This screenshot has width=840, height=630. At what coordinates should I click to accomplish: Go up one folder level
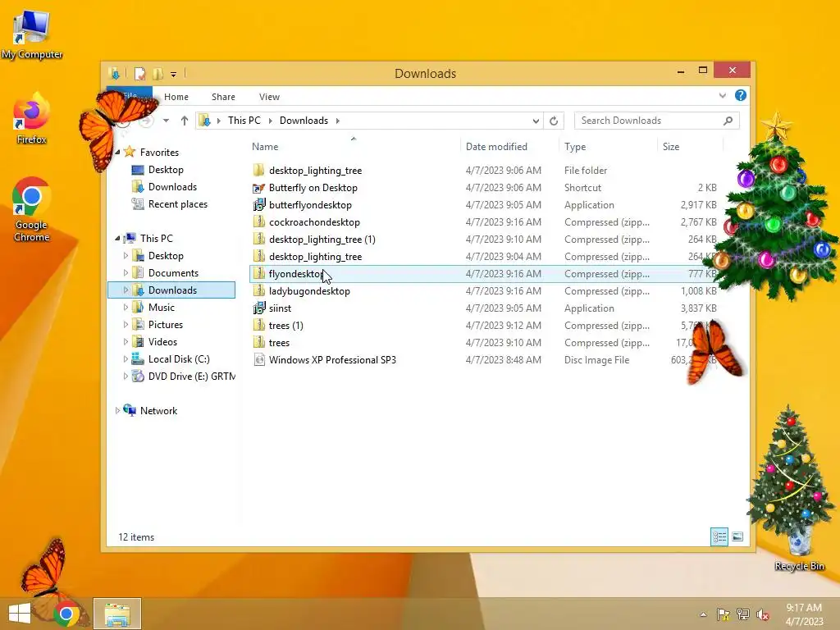click(185, 121)
